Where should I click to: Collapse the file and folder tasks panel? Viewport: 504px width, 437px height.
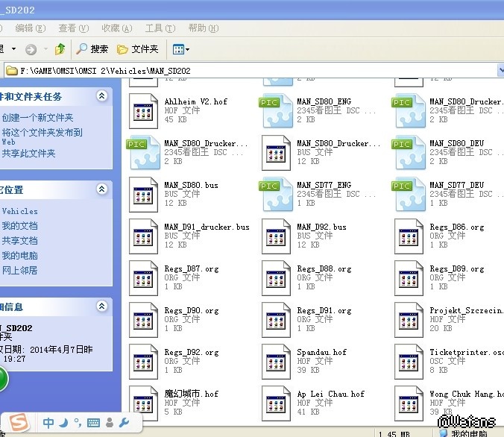(x=101, y=96)
